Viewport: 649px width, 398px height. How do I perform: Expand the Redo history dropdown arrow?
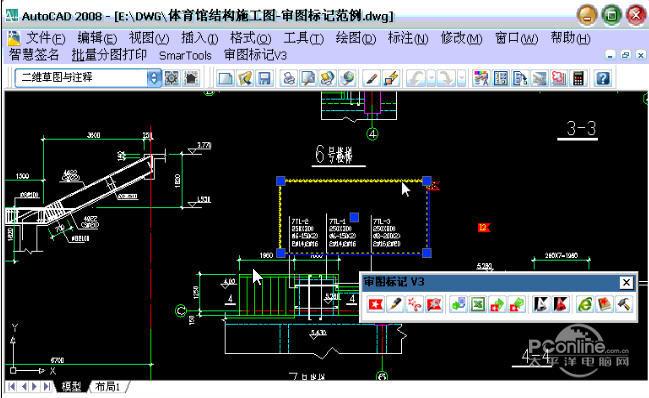click(461, 78)
